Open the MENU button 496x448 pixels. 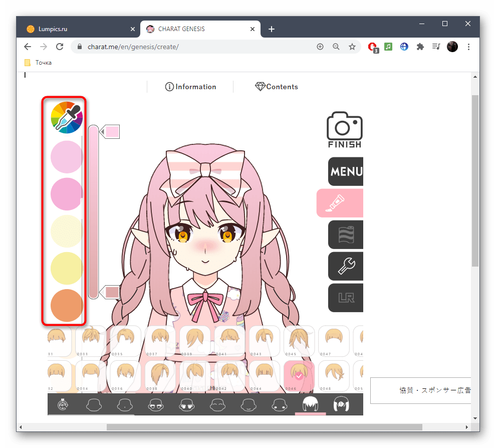tap(346, 171)
